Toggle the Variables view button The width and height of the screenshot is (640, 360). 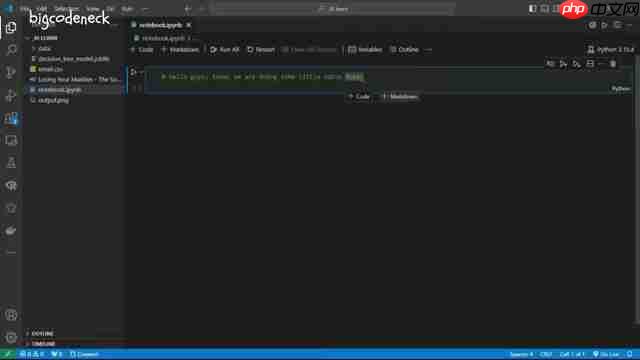pos(365,50)
